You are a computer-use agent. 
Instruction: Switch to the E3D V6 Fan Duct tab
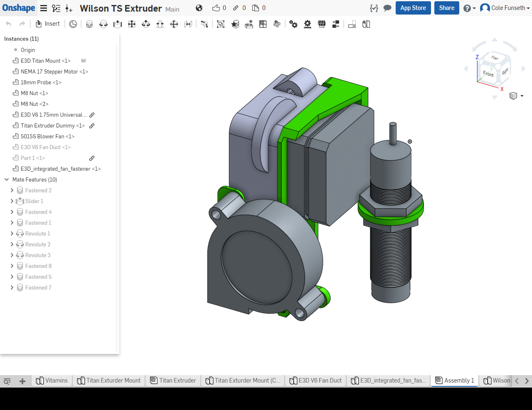pos(315,381)
